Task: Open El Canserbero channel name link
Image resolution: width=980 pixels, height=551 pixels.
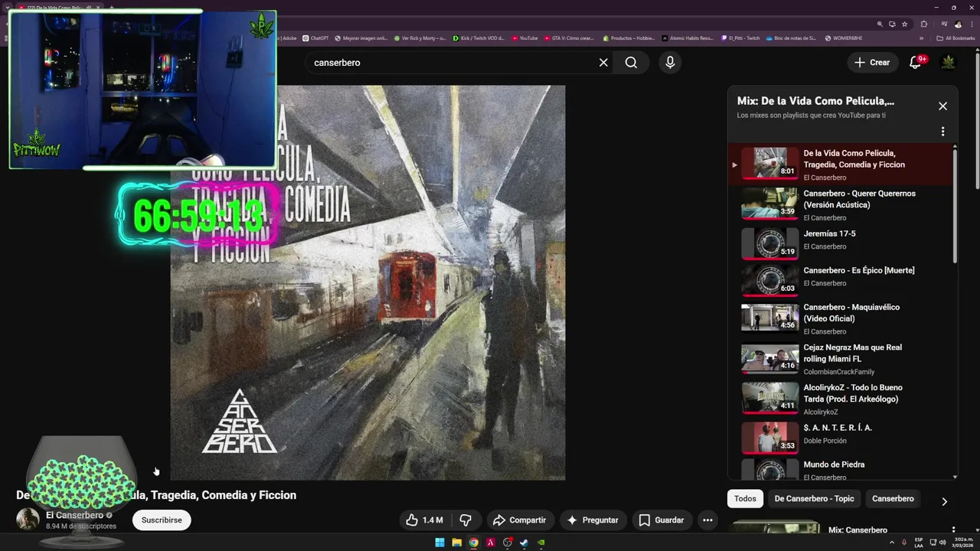Action: point(74,515)
